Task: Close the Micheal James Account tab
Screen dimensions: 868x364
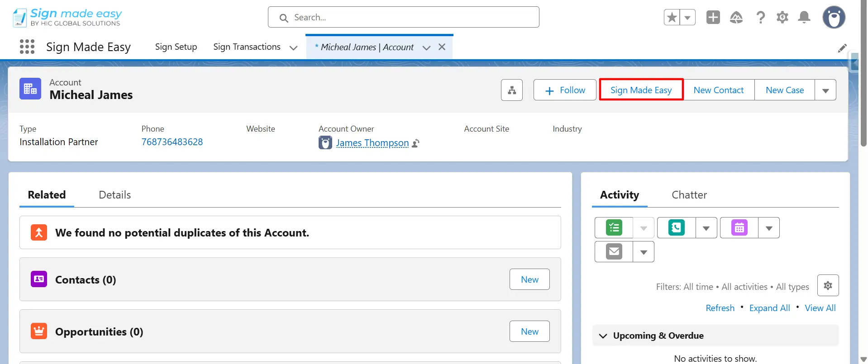Action: (442, 47)
